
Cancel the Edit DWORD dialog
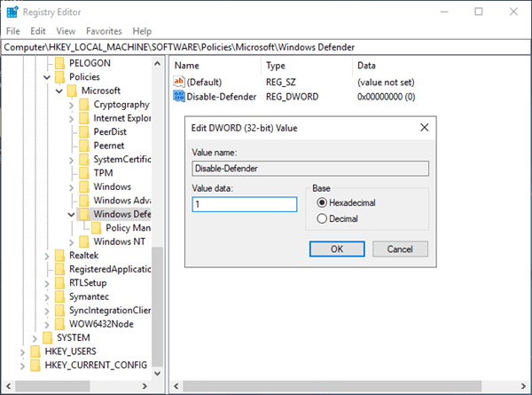tap(400, 249)
